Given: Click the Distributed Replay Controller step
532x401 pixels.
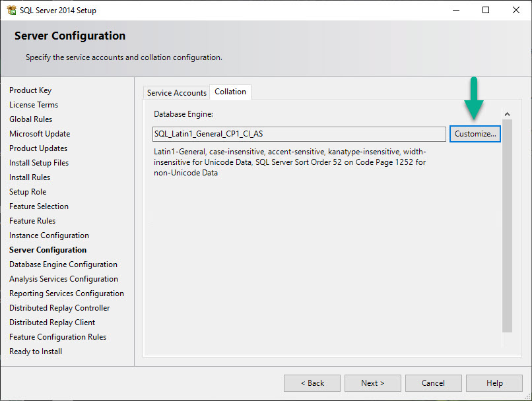Looking at the screenshot, I should [x=59, y=308].
